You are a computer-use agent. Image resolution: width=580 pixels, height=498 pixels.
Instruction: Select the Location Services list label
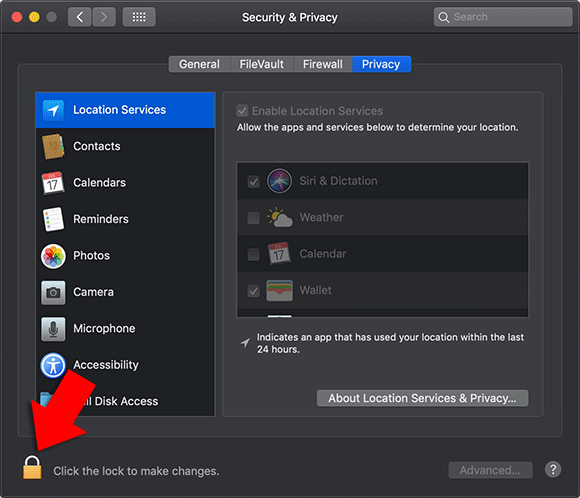point(119,110)
